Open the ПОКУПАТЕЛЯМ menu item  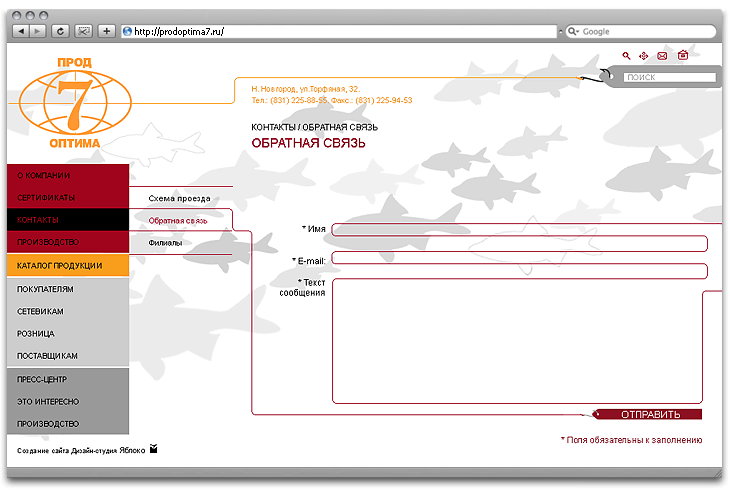coord(68,289)
